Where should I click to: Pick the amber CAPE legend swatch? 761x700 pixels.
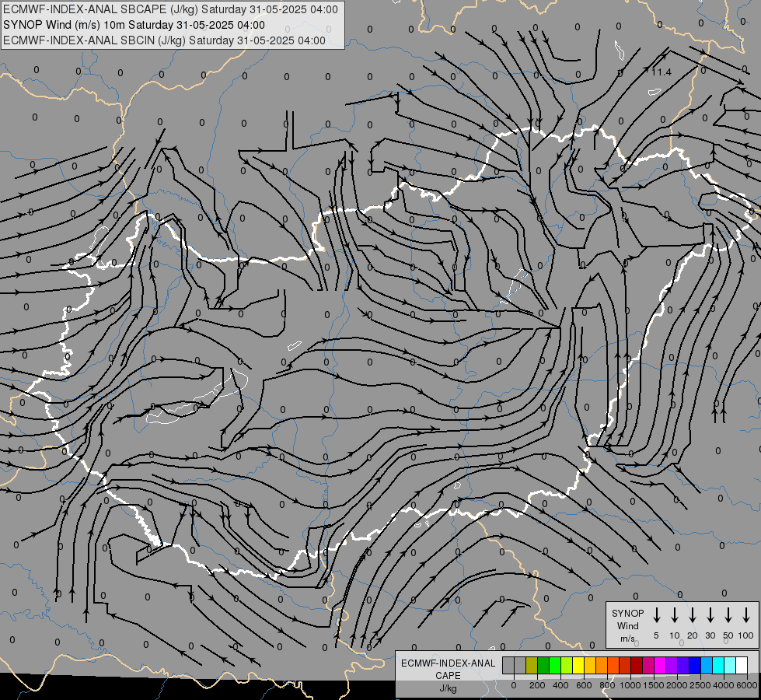(x=590, y=665)
